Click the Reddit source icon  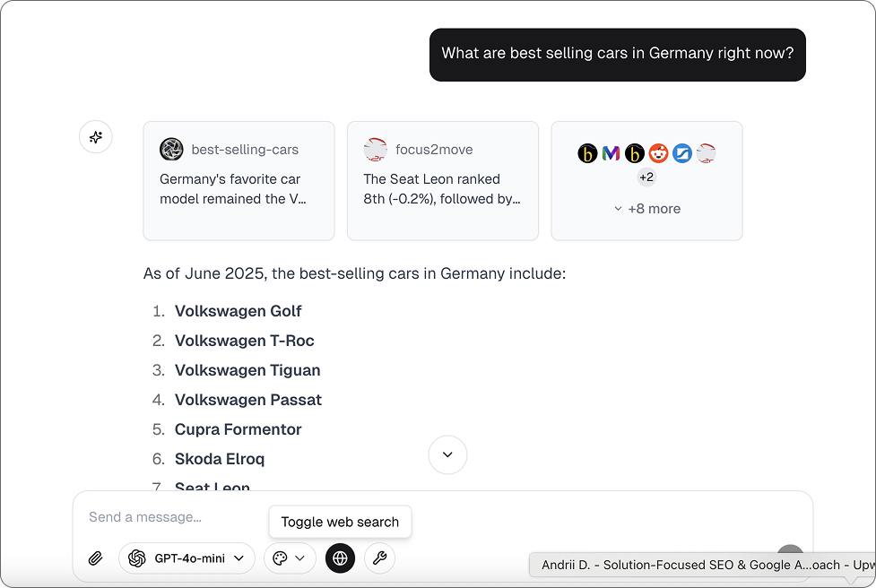(x=658, y=153)
